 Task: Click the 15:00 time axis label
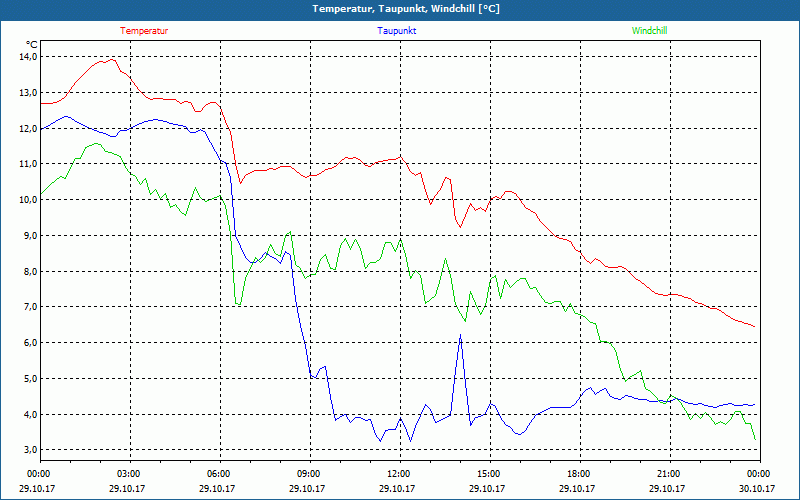490,474
